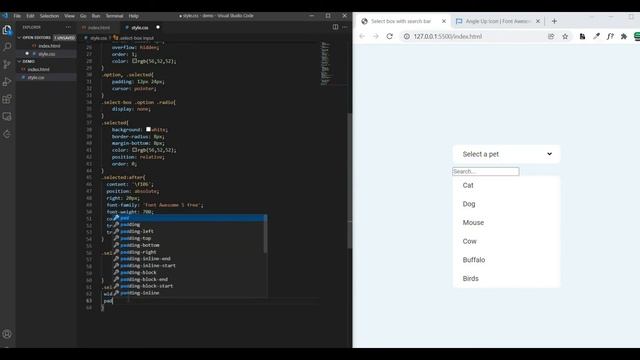Open the Extensions view
640x360 pixels.
(7, 99)
